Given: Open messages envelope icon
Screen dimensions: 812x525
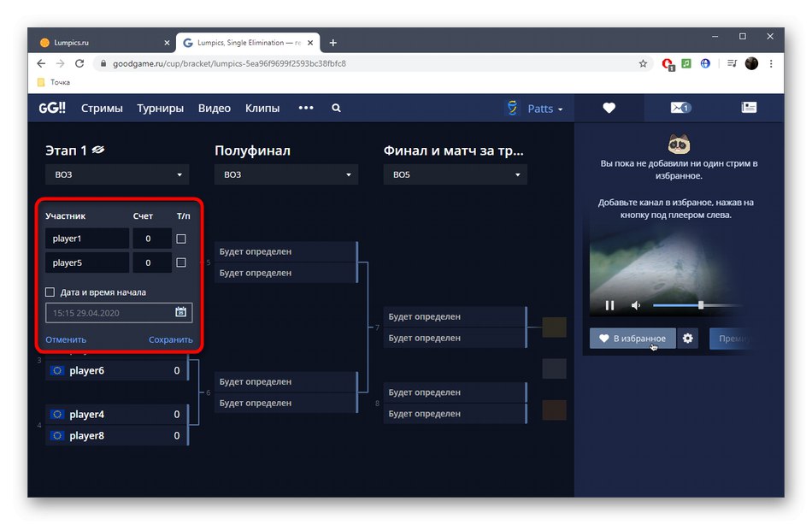Looking at the screenshot, I should point(680,108).
